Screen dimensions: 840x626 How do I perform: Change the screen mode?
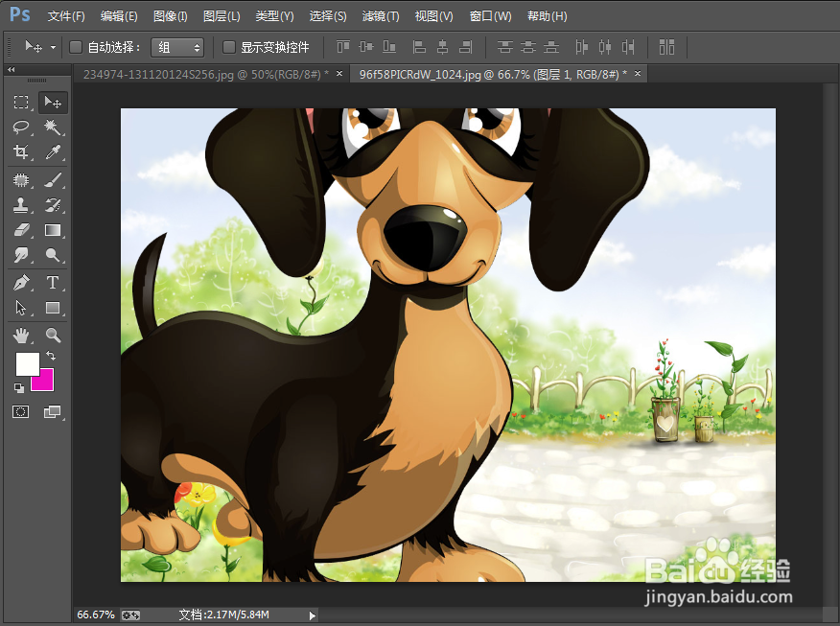click(x=53, y=412)
